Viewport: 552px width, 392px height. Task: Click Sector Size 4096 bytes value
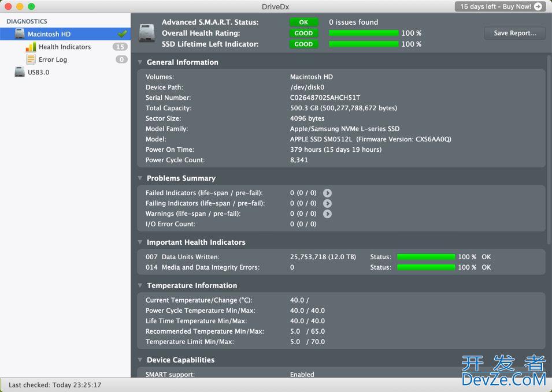308,118
